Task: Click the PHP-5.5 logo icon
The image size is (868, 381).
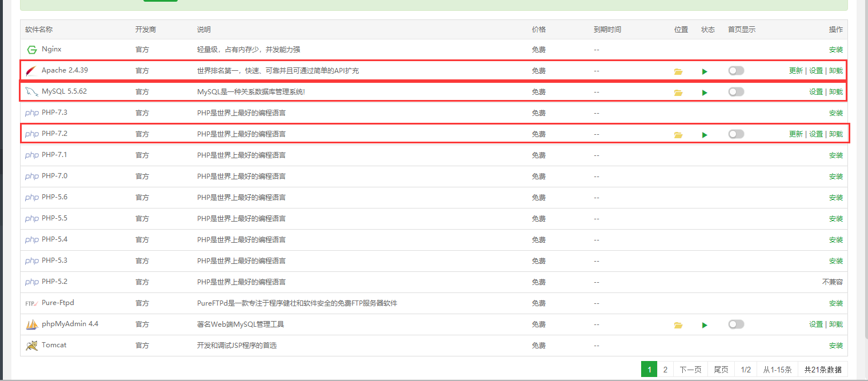Action: point(32,219)
